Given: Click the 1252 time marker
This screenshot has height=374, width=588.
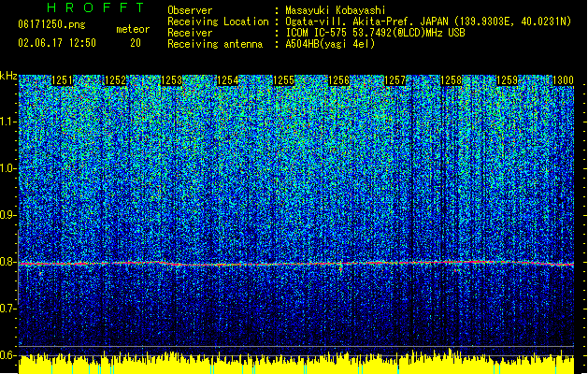Looking at the screenshot, I should tap(116, 80).
